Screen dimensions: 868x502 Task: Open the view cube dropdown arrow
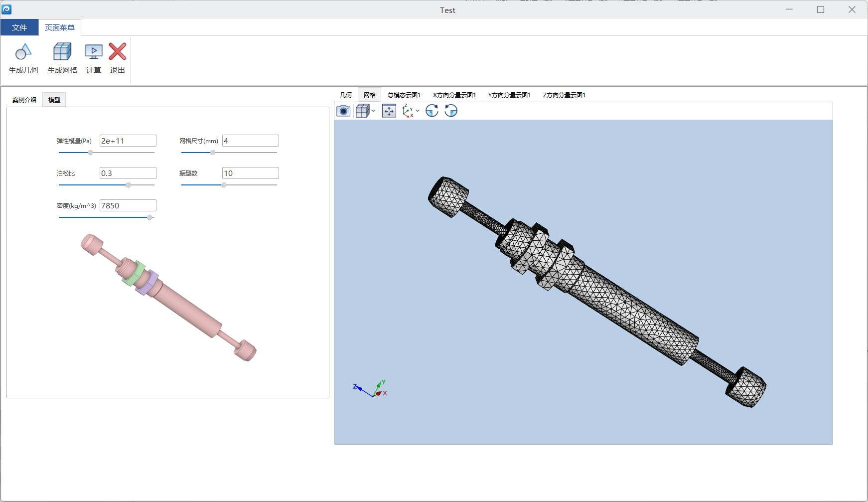[x=373, y=111]
